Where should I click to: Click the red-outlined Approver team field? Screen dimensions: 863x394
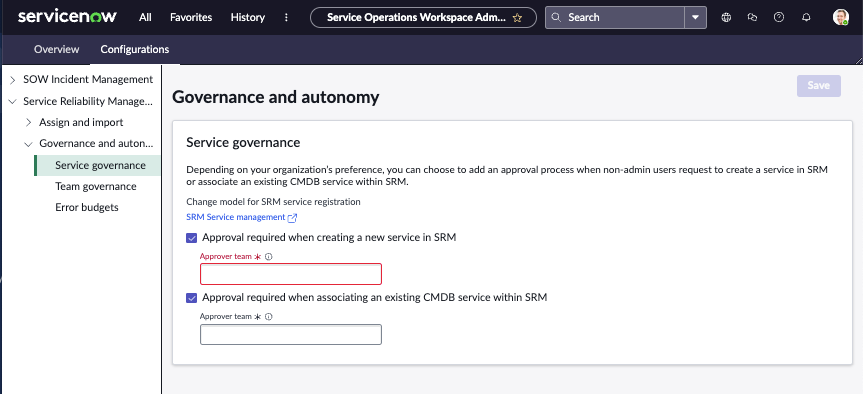(291, 274)
